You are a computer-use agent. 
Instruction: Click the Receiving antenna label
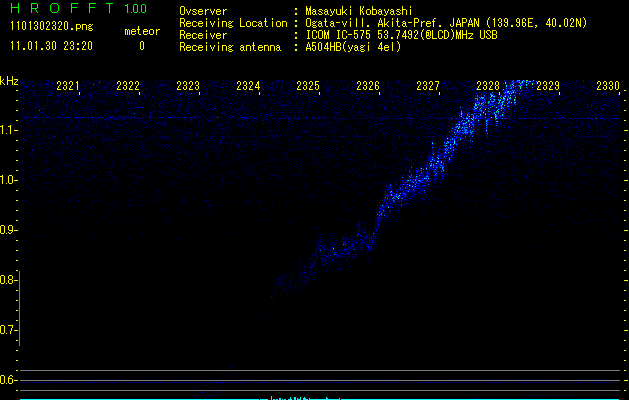point(230,47)
